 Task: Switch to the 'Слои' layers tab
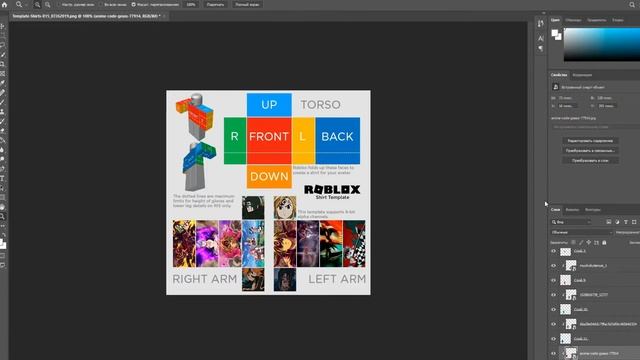point(556,210)
